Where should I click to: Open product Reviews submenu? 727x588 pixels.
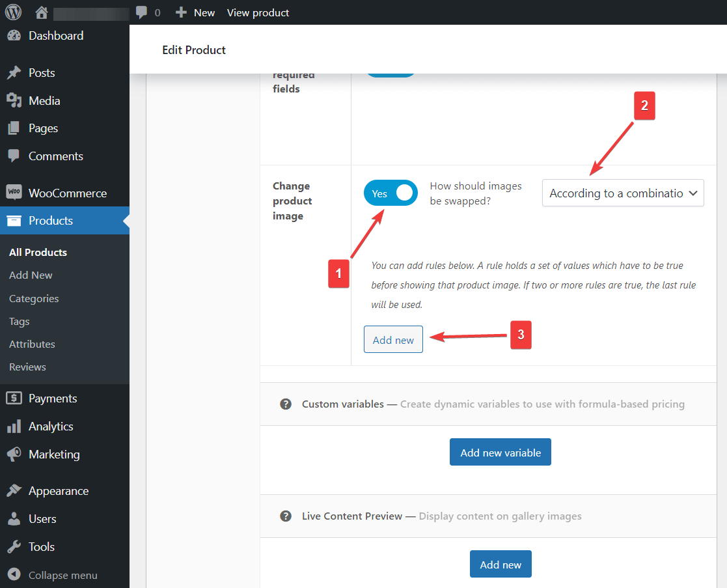tap(27, 367)
